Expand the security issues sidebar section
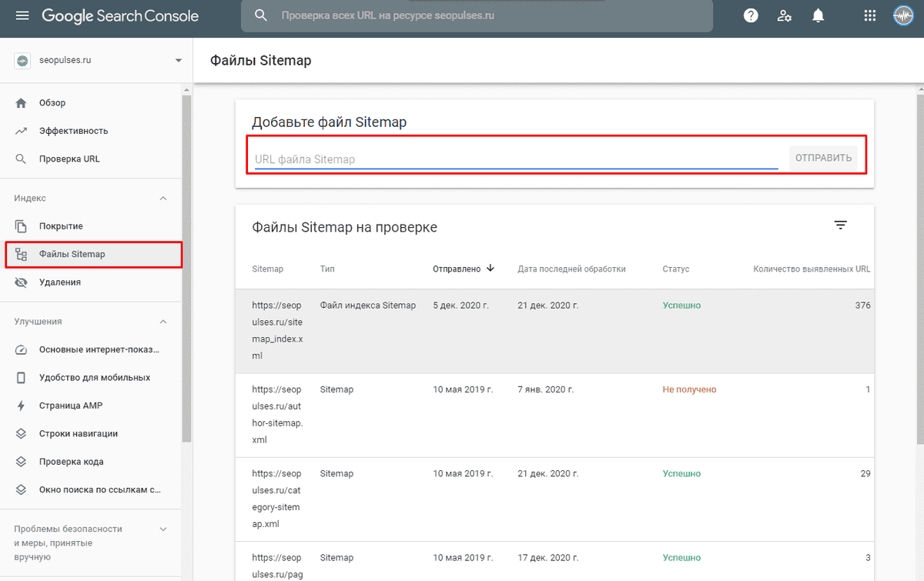The width and height of the screenshot is (924, 581). [162, 529]
